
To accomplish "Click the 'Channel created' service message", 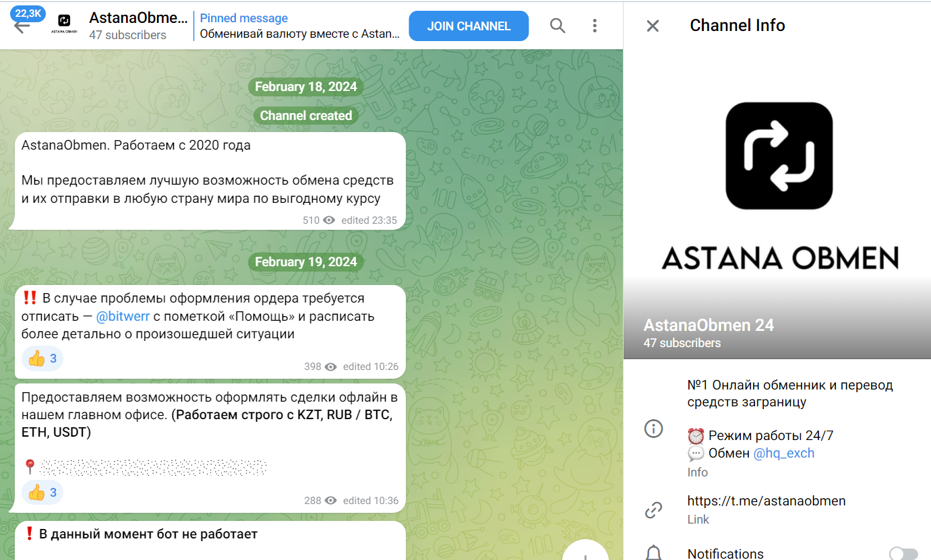I will coord(306,115).
